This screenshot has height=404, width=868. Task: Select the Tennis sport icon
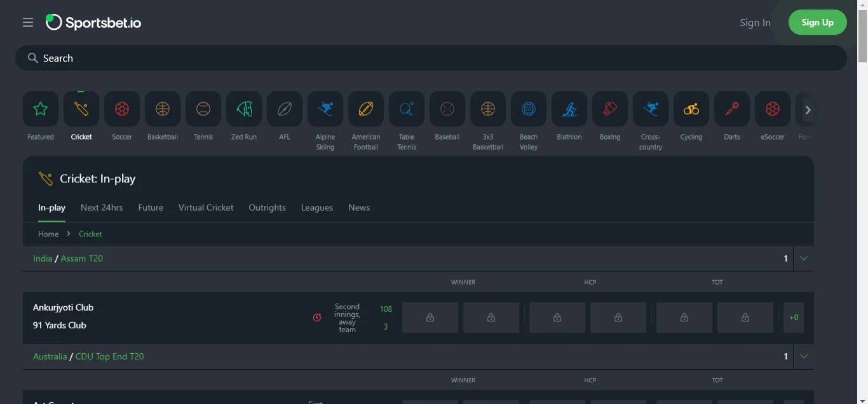coord(203,109)
